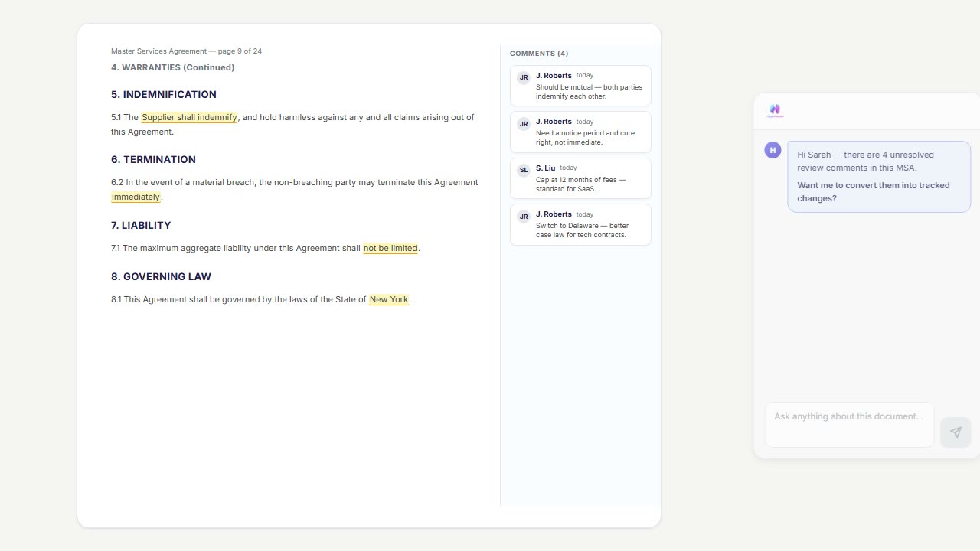The width and height of the screenshot is (980, 551).
Task: Click JR avatar on mutual indemnify comment
Action: [524, 78]
